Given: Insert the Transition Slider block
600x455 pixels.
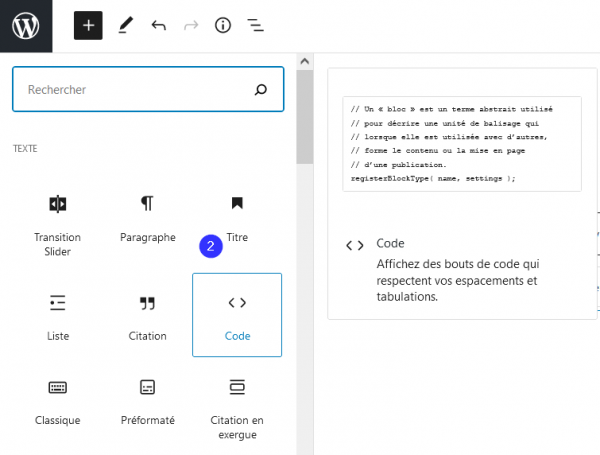Looking at the screenshot, I should pos(58,225).
